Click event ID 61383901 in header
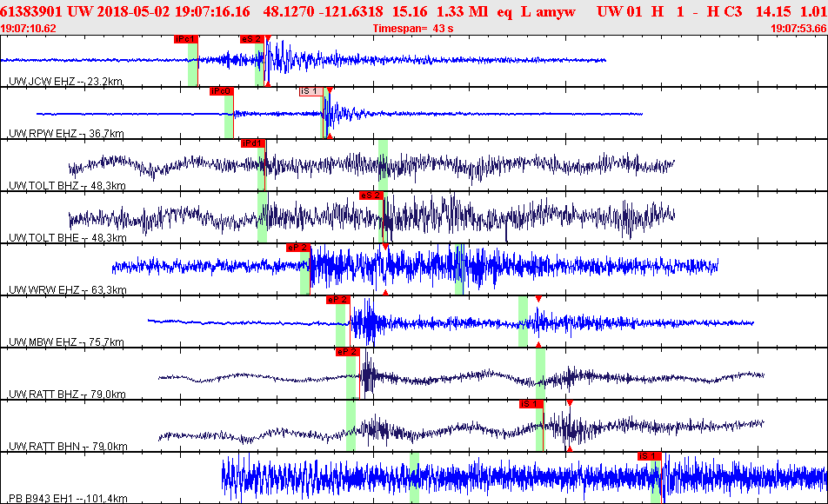Image resolution: width=828 pixels, height=504 pixels. click(31, 11)
